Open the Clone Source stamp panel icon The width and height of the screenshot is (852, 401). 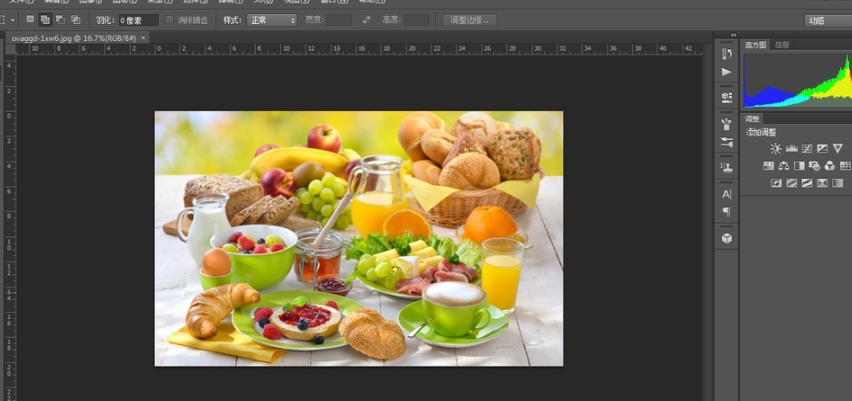(726, 167)
